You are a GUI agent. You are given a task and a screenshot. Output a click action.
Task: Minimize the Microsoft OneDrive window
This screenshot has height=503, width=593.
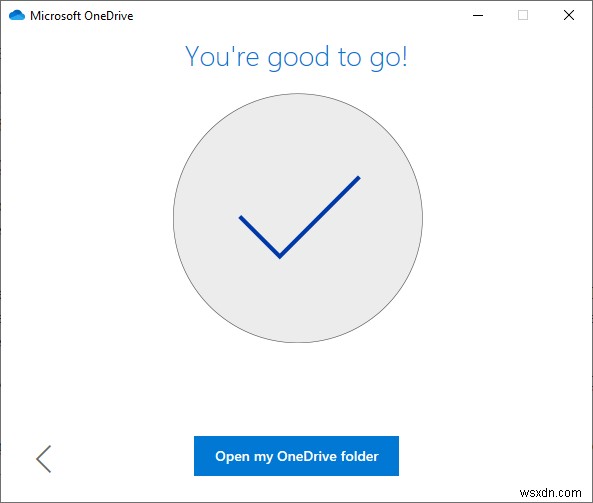pos(478,16)
